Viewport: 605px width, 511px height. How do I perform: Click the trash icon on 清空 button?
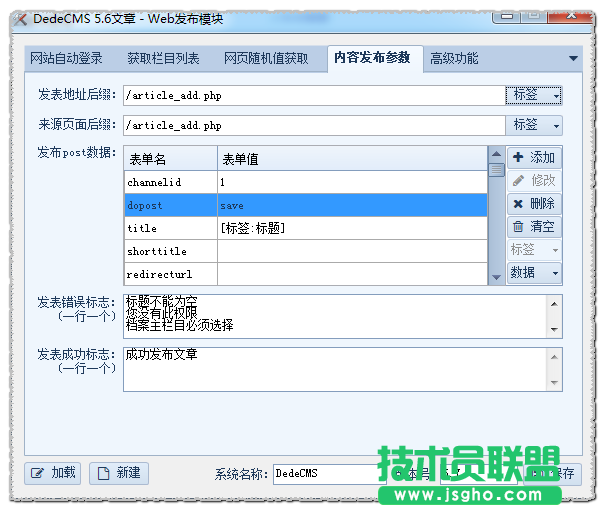(518, 227)
